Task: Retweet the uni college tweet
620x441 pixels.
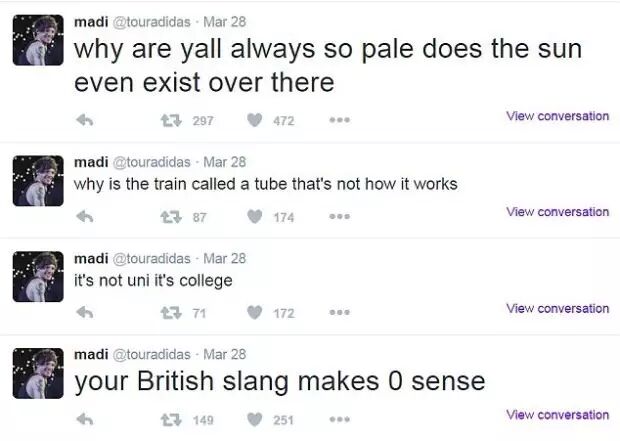Action: click(x=171, y=313)
